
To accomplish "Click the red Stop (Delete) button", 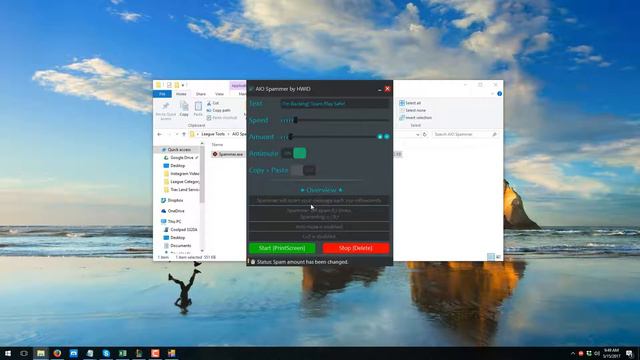I will coord(356,248).
